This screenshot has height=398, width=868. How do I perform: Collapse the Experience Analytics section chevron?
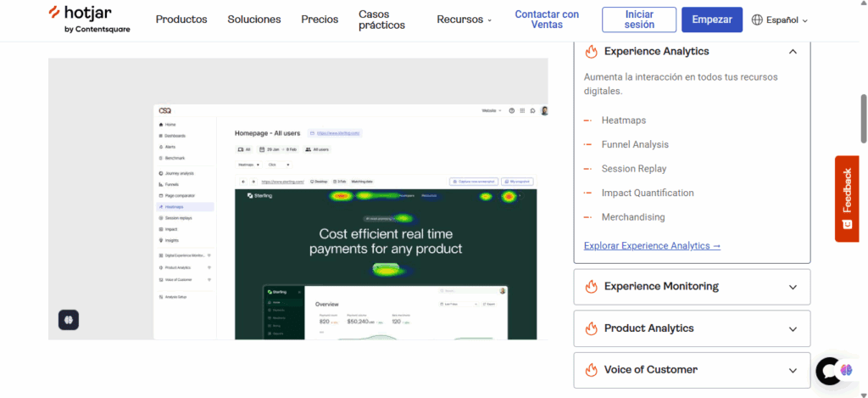pyautogui.click(x=793, y=52)
